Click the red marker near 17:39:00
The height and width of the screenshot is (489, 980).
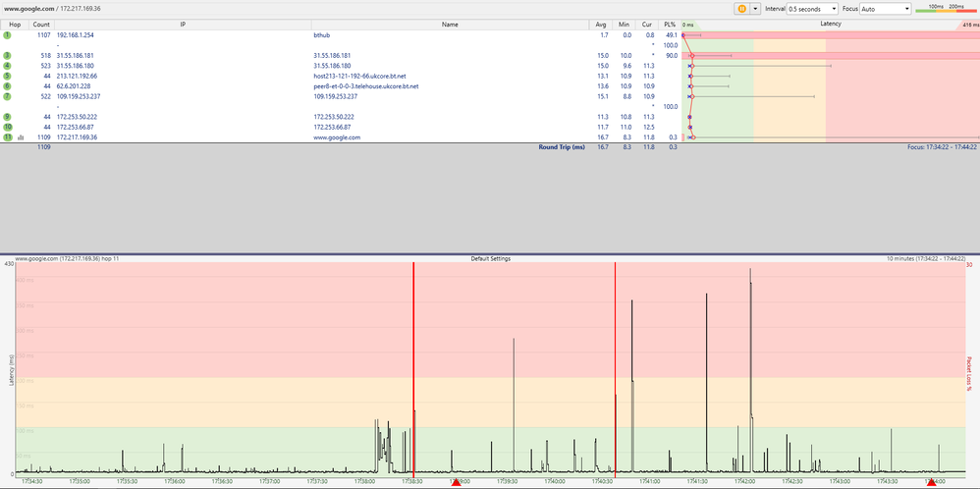455,482
